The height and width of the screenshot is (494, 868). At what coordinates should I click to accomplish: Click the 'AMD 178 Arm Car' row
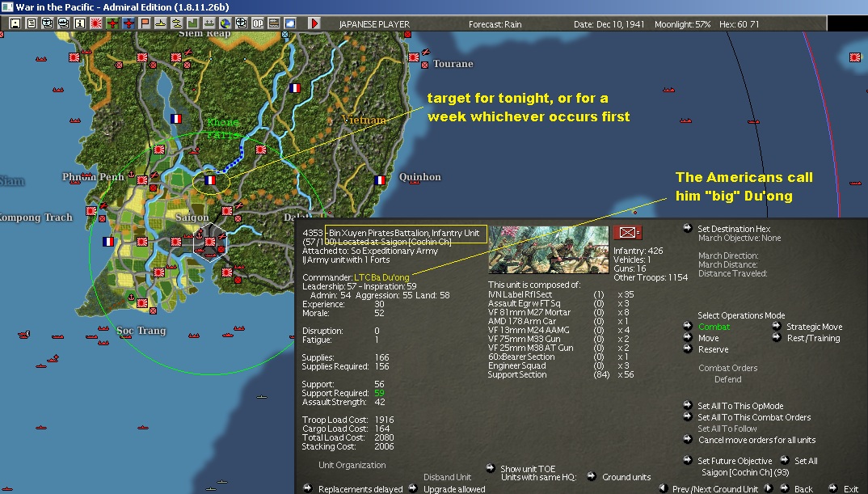[x=561, y=321]
